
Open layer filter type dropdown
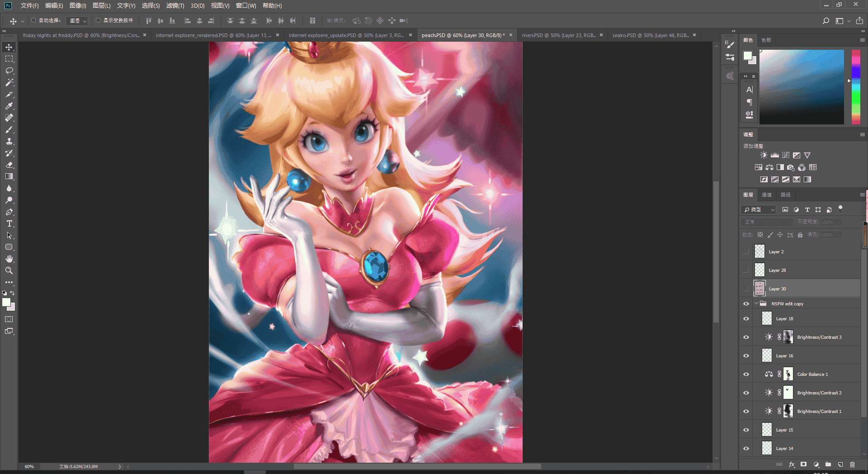point(759,209)
